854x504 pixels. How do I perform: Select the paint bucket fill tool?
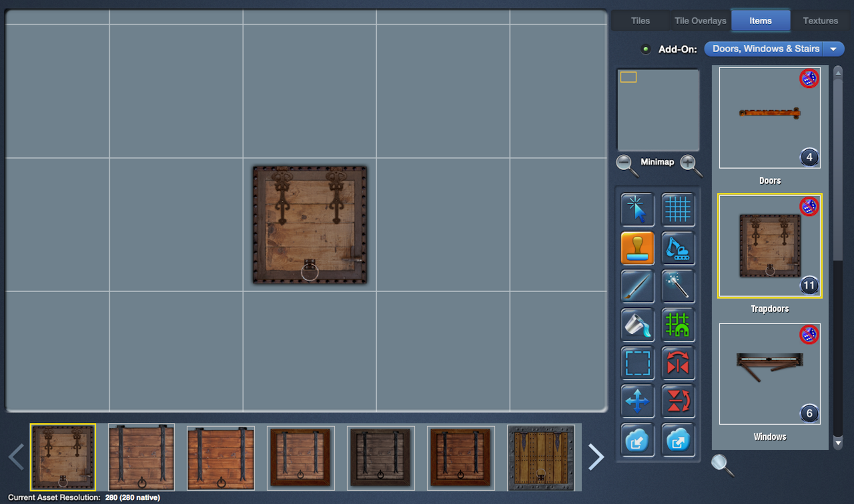(x=637, y=325)
